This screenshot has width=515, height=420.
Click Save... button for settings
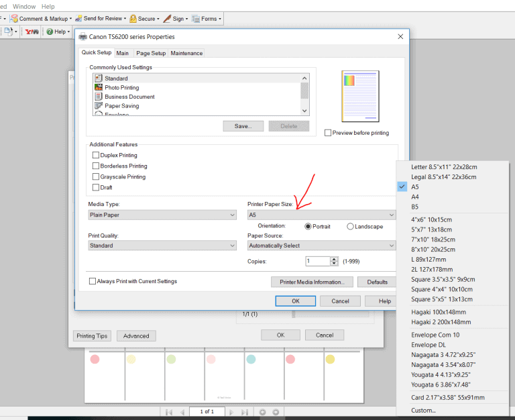click(x=243, y=126)
